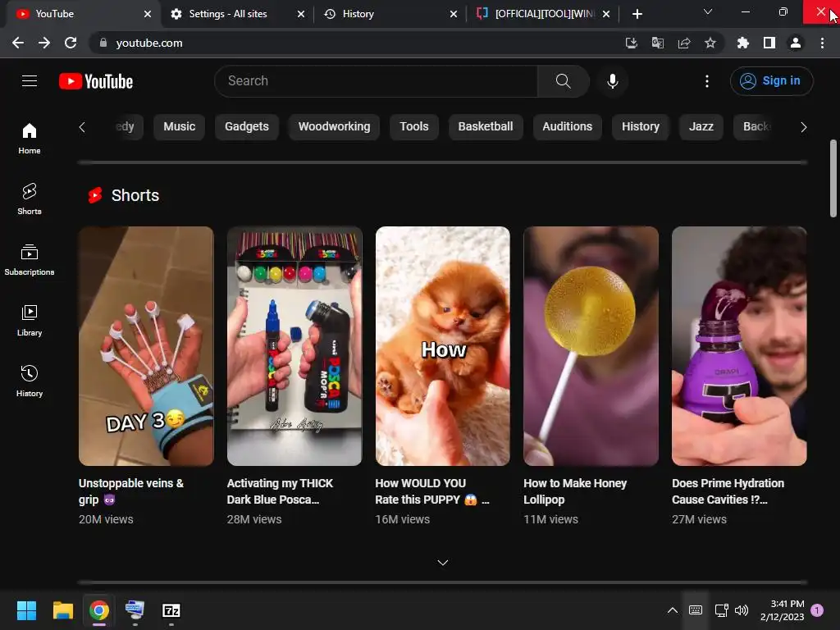The height and width of the screenshot is (630, 840).
Task: Open the YouTube hamburger guide menu
Action: pyautogui.click(x=30, y=81)
